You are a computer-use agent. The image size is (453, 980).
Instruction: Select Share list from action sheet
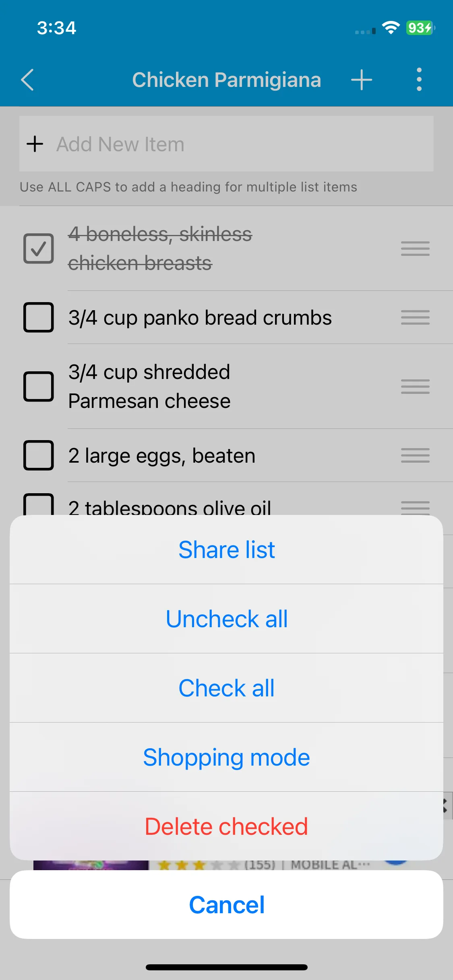(x=226, y=550)
